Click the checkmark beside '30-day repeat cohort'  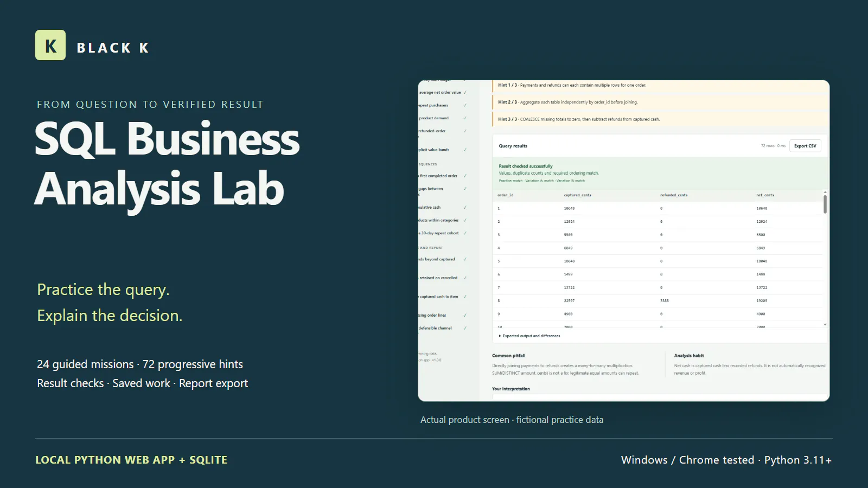pyautogui.click(x=465, y=233)
